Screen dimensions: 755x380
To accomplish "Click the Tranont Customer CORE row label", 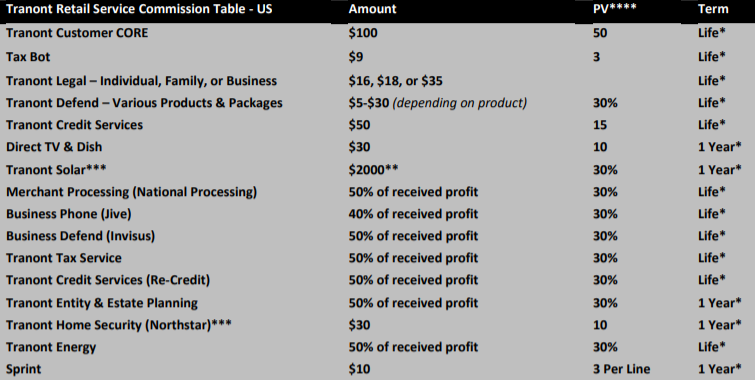I will click(77, 33).
